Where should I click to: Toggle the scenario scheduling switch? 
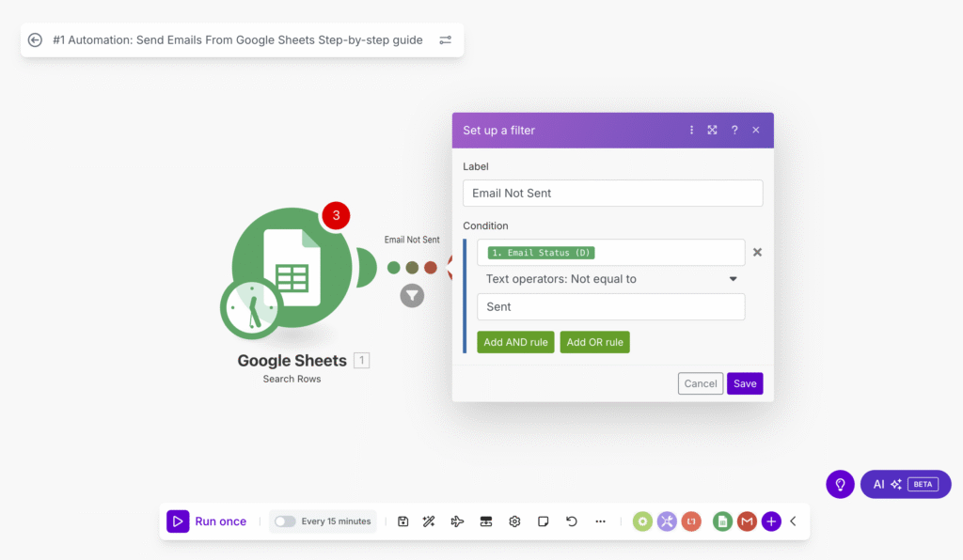(x=285, y=521)
